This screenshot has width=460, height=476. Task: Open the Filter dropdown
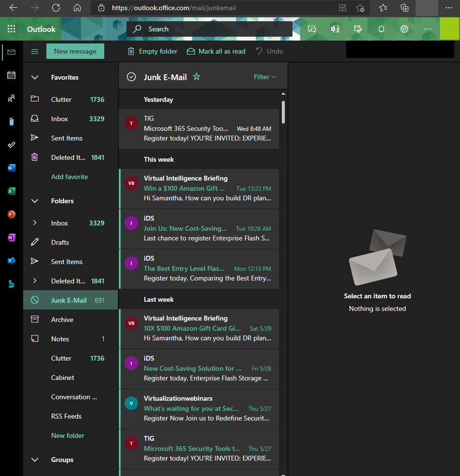pos(265,77)
